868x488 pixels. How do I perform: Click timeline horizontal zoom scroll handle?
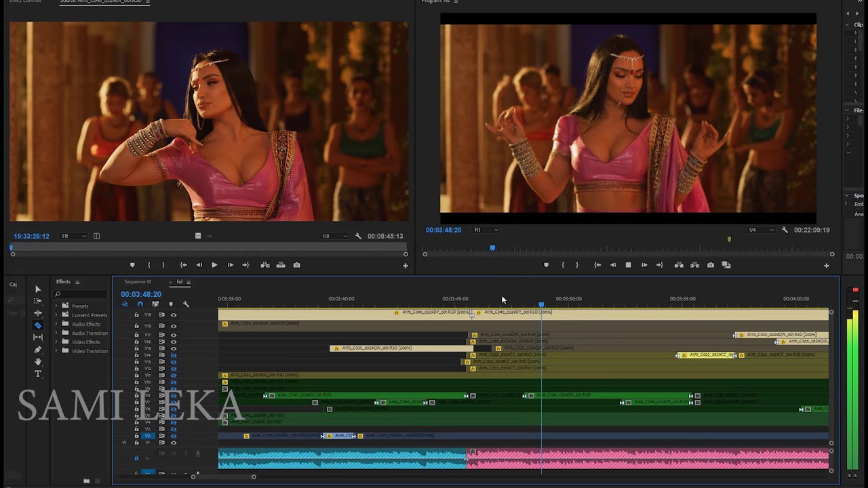[x=254, y=476]
